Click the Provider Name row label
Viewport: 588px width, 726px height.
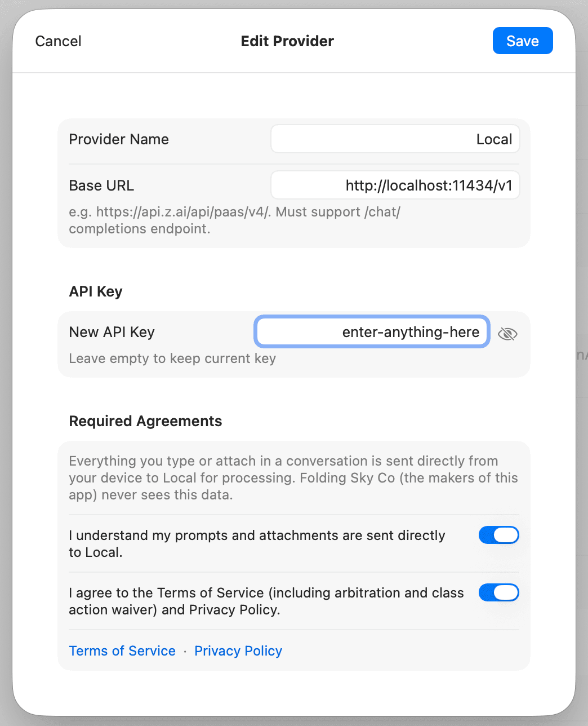118,139
